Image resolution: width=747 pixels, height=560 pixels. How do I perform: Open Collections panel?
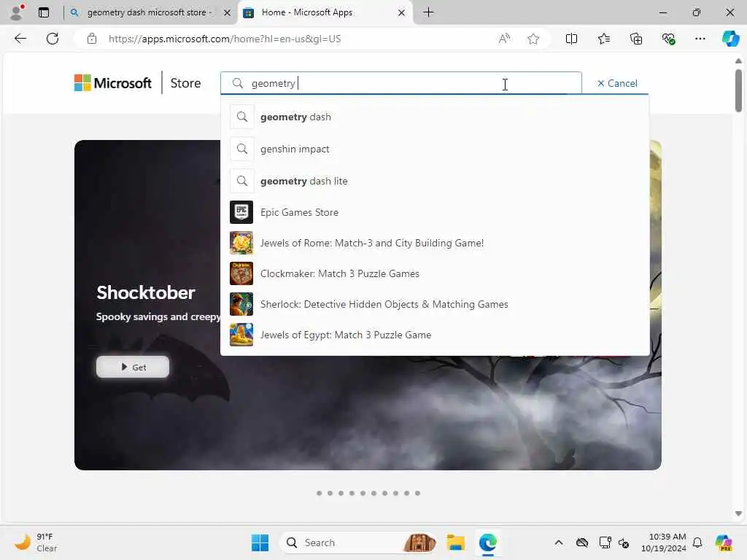pos(636,39)
